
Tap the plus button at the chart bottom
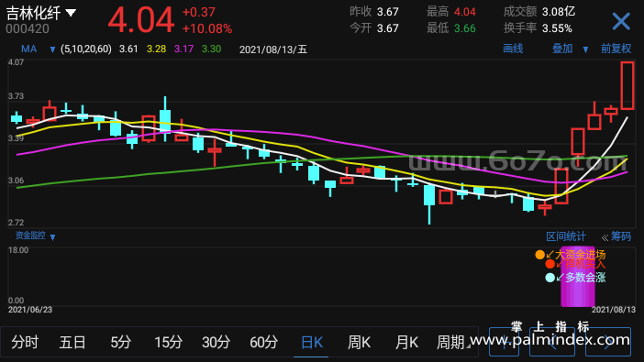504,342
